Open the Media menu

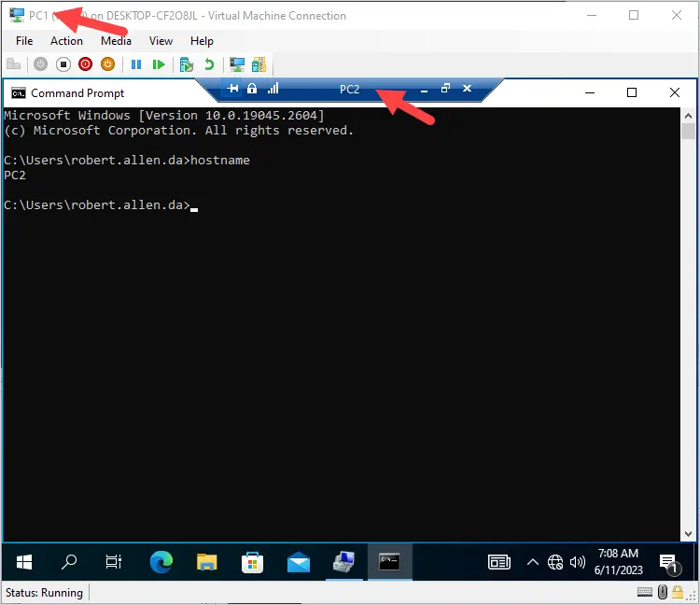(116, 41)
